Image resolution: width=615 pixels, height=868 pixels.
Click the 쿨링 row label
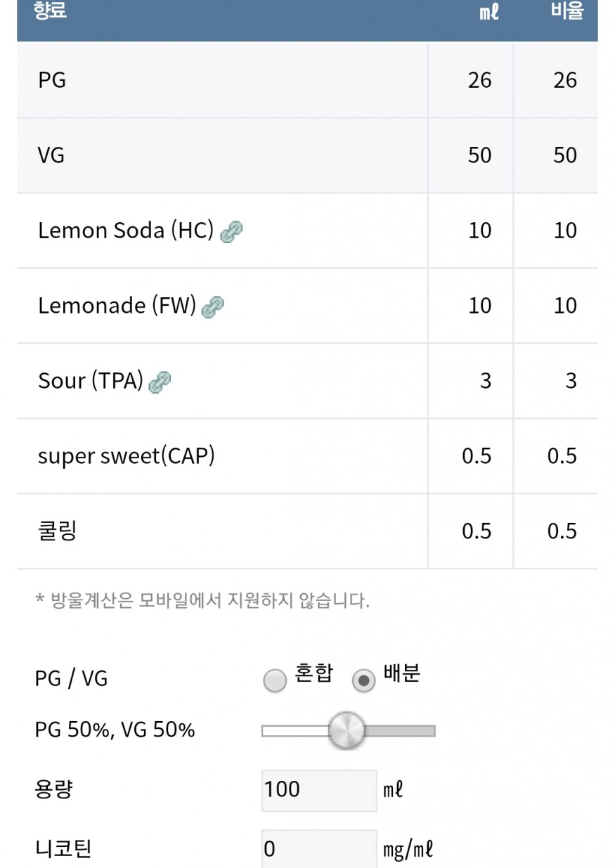pos(57,531)
